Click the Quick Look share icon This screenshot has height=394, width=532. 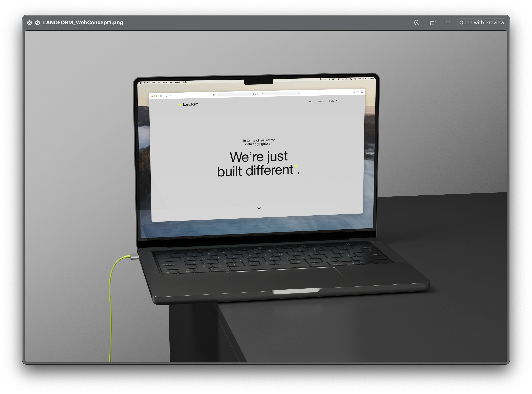[448, 22]
